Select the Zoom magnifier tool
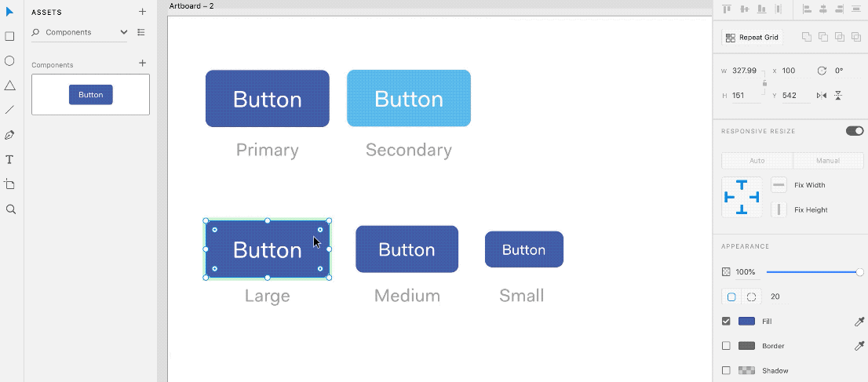This screenshot has width=868, height=382. (x=10, y=209)
